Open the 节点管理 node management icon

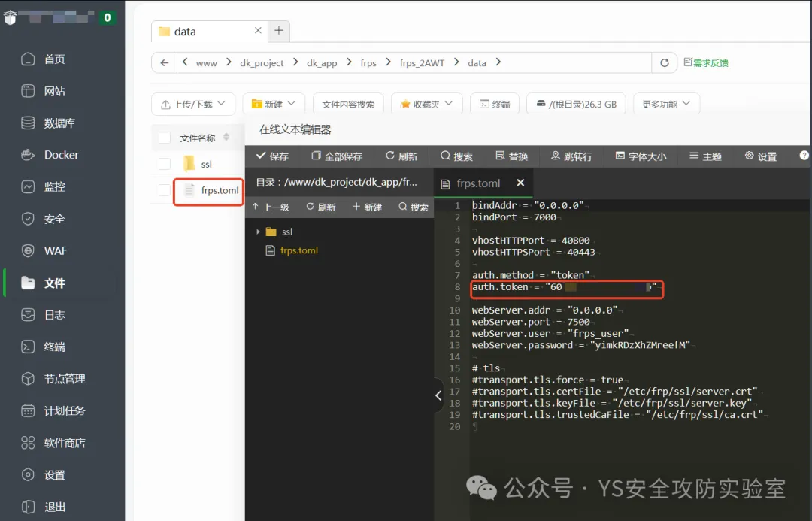click(28, 379)
